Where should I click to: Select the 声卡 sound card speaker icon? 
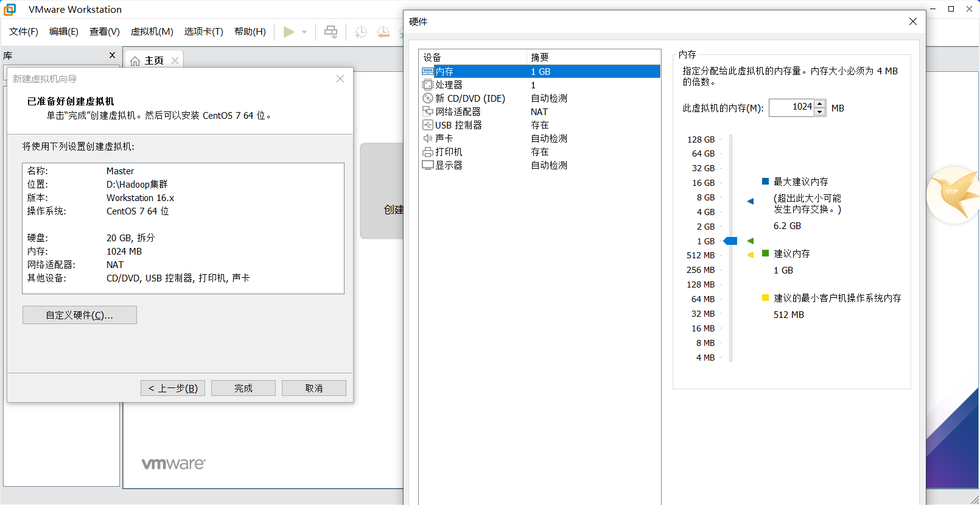428,138
